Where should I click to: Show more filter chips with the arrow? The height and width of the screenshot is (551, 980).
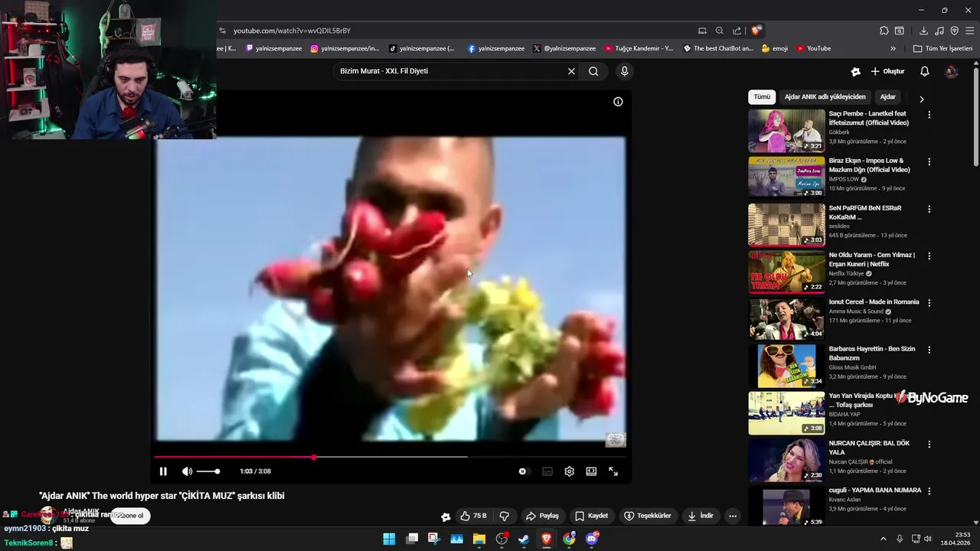pos(921,99)
